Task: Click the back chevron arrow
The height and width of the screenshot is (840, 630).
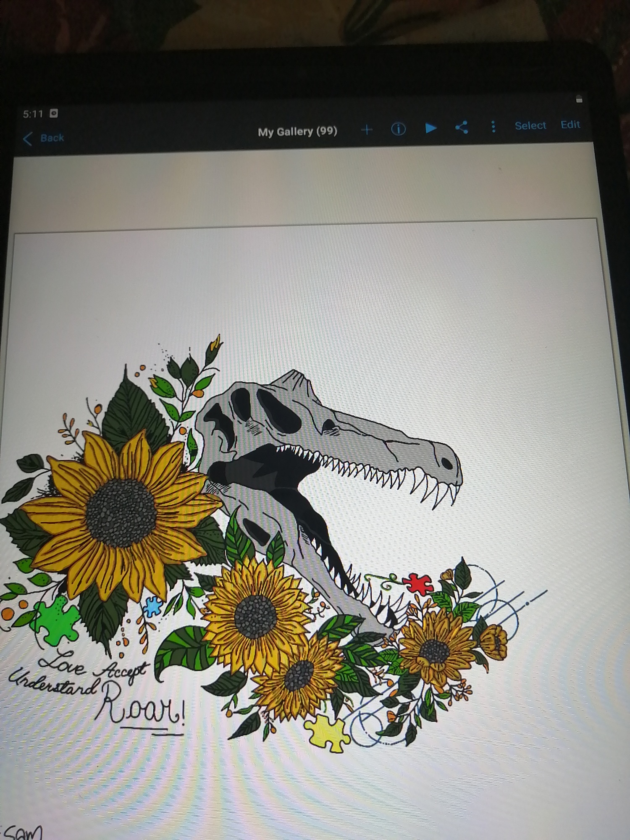Action: 28,139
